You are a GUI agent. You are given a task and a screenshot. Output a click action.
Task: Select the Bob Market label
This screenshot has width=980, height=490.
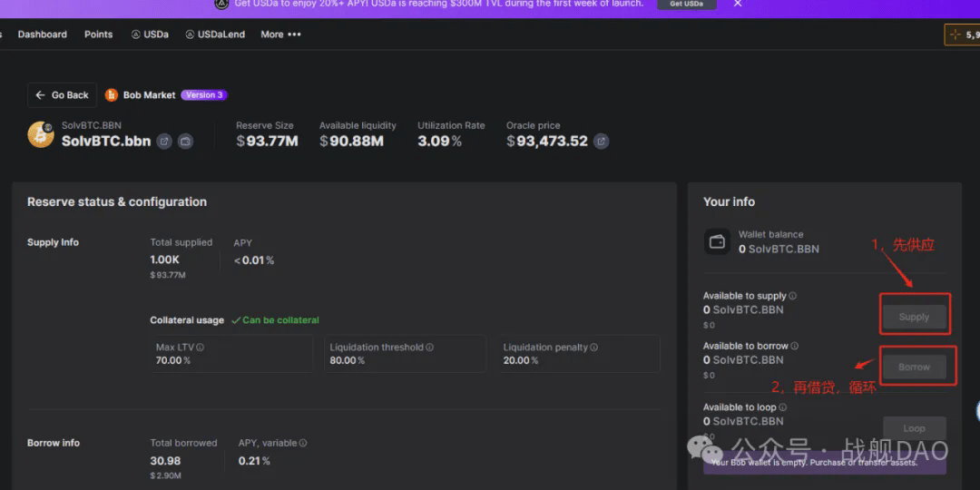click(x=150, y=95)
